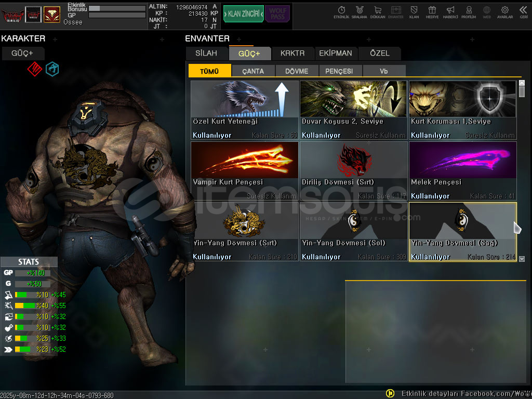Open the Haberci megaphone icon
532x399 pixels.
450,12
